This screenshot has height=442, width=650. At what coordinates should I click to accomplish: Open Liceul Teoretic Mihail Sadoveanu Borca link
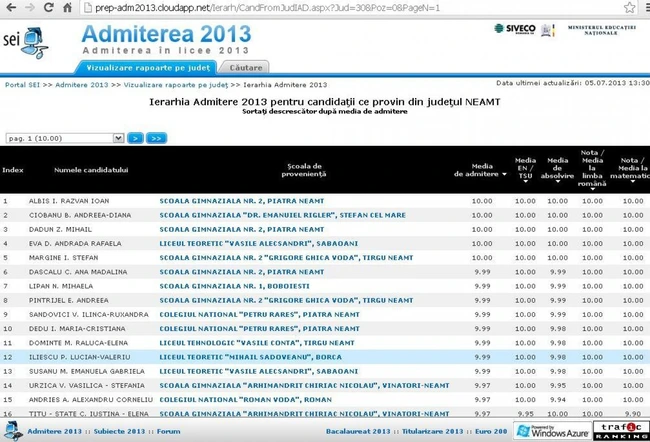(x=251, y=357)
